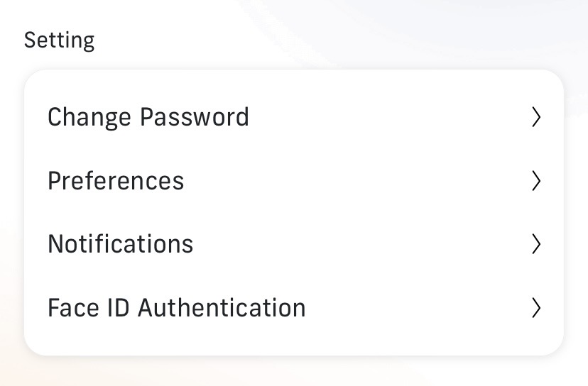Open the Face ID Authentication setting
The image size is (588, 386).
[177, 308]
